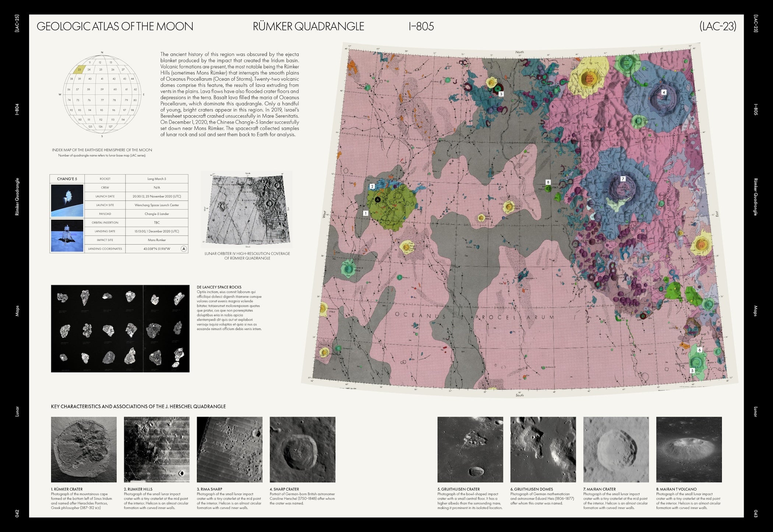The width and height of the screenshot is (773, 532).
Task: Click map marker number 5 at bottom right
Action: click(x=692, y=370)
